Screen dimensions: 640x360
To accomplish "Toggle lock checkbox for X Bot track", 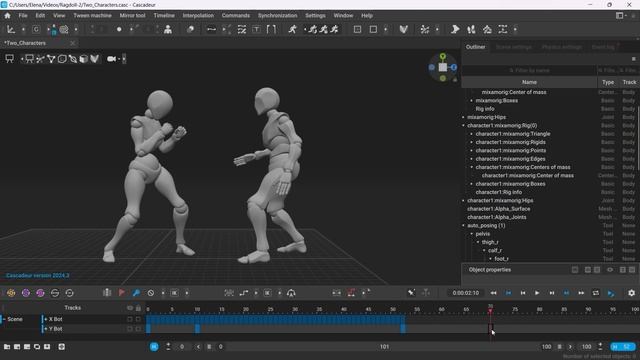I will pyautogui.click(x=138, y=319).
